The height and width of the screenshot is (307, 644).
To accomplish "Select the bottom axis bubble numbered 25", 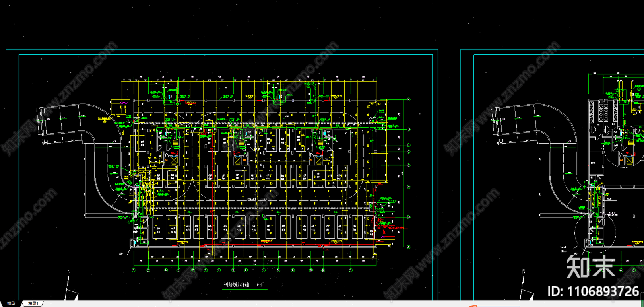I will (351, 270).
